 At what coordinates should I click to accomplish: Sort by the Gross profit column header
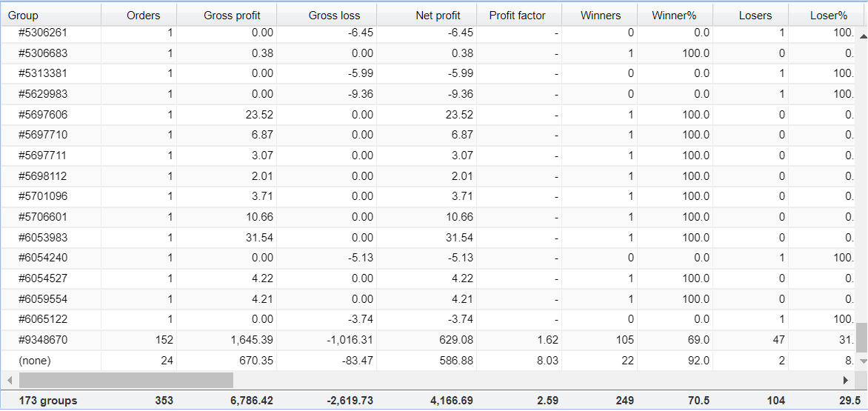(x=227, y=15)
